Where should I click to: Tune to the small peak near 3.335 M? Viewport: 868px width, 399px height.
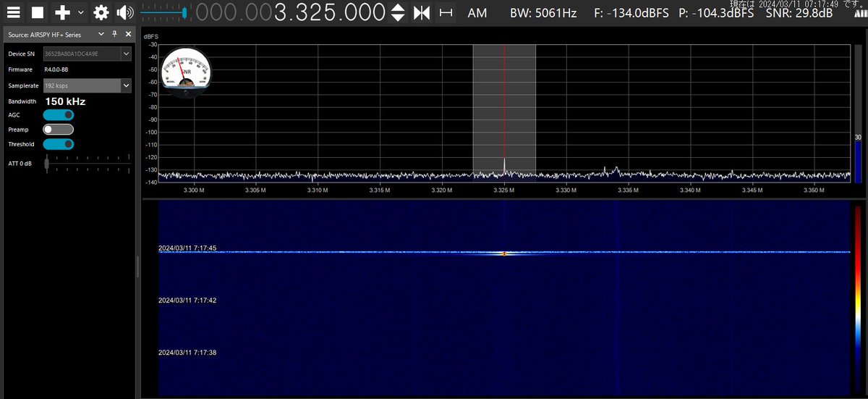point(616,170)
